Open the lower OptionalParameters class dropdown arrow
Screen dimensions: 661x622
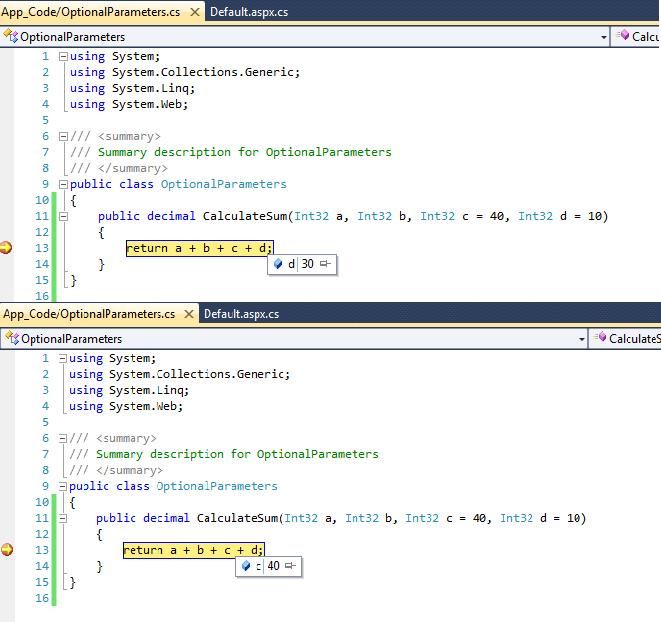coord(582,339)
